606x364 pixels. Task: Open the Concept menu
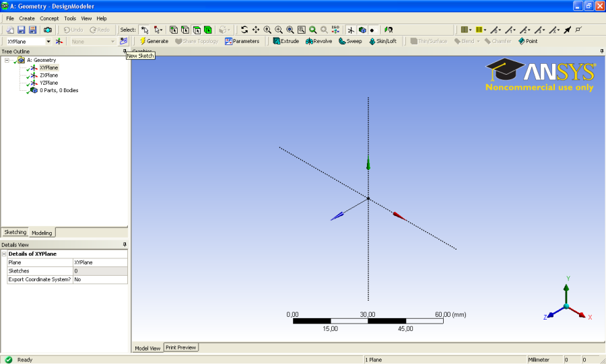click(49, 18)
